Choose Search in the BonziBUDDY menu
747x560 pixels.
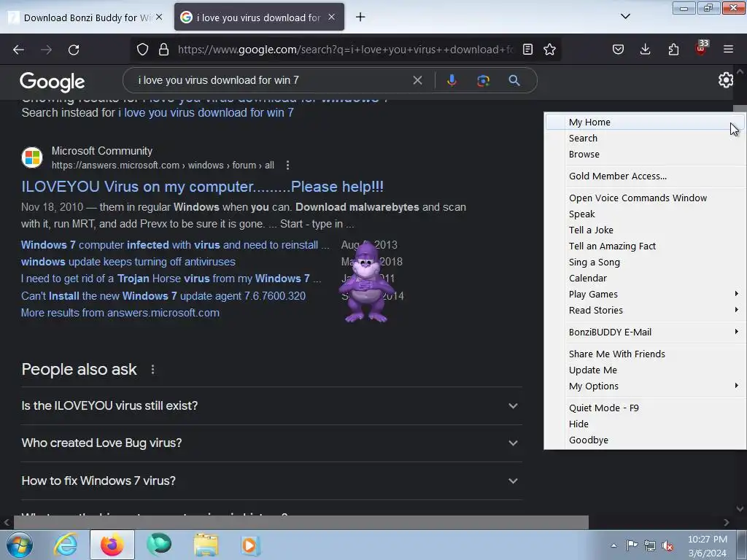pyautogui.click(x=645, y=138)
